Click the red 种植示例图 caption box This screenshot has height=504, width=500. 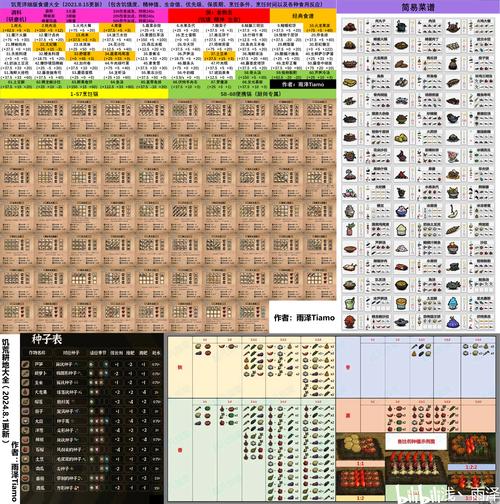[x=416, y=441]
